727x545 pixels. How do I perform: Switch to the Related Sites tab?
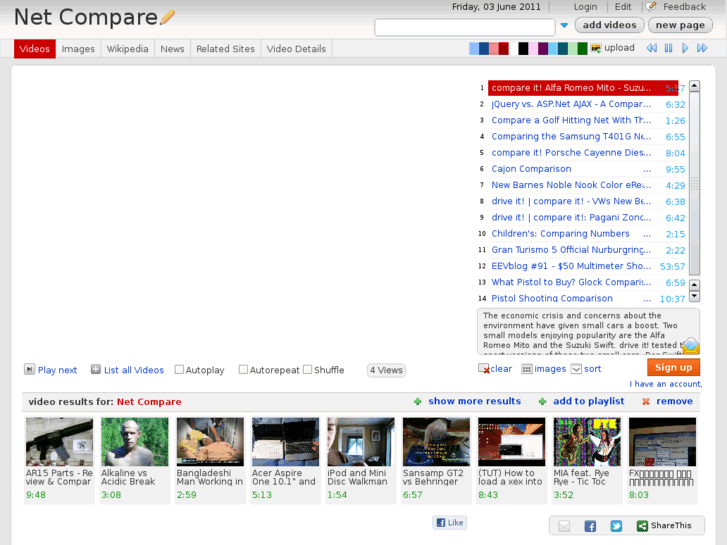(x=225, y=49)
